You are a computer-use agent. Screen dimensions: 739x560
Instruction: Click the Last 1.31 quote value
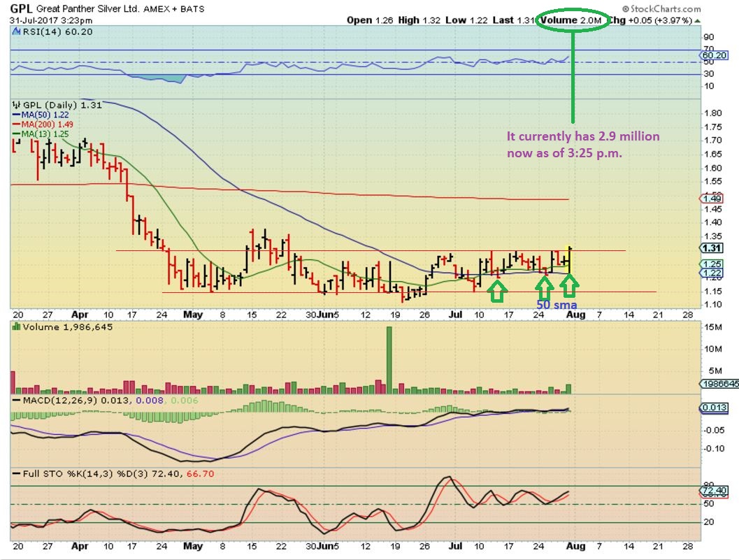coord(514,20)
